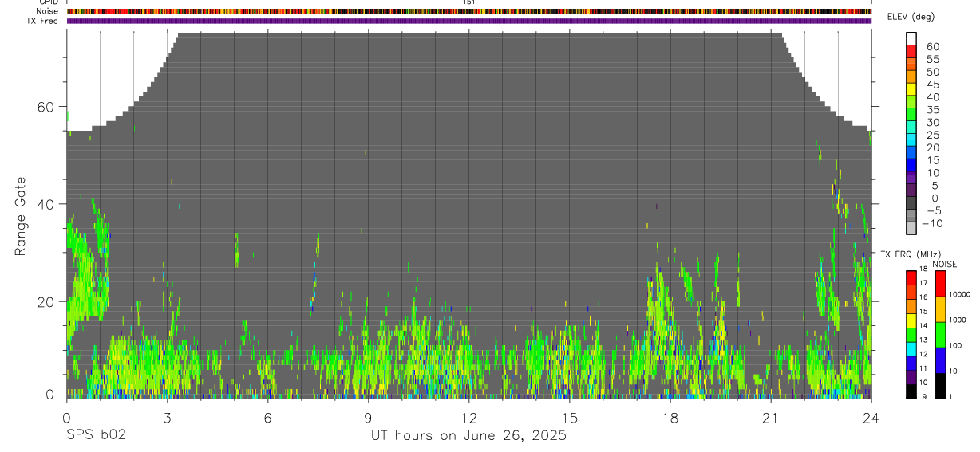The width and height of the screenshot is (980, 452).
Task: Click the green swatch in NOISE bar
Action: pyautogui.click(x=940, y=335)
